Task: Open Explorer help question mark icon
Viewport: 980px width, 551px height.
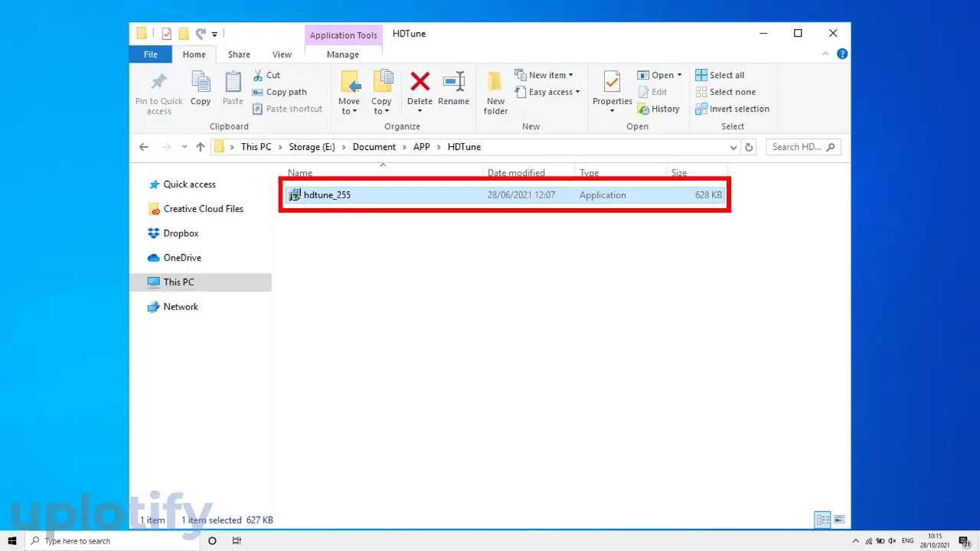Action: point(842,54)
